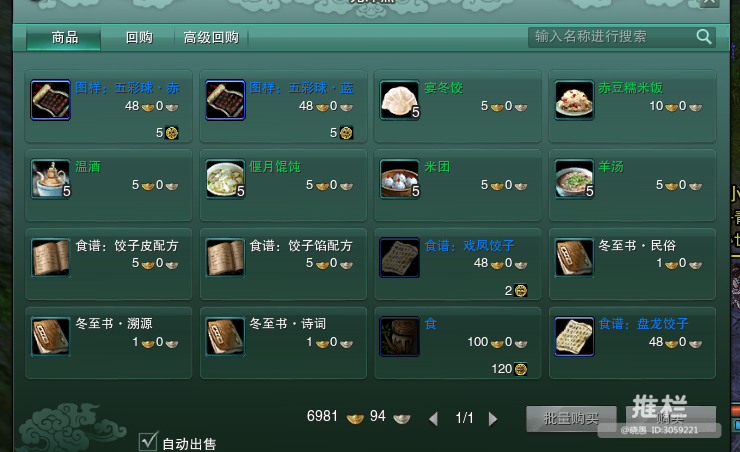This screenshot has width=740, height=452.
Task: Select the 米团 steamer basket icon
Action: [400, 179]
